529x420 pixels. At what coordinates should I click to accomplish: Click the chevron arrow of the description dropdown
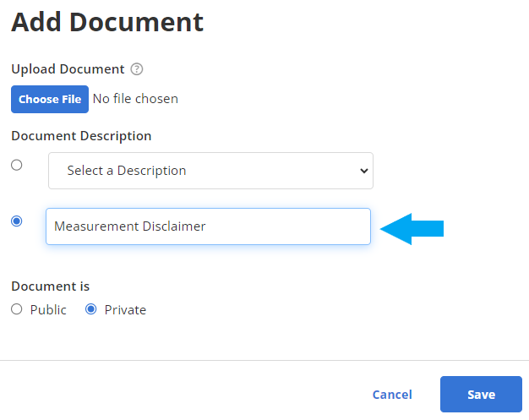click(363, 171)
